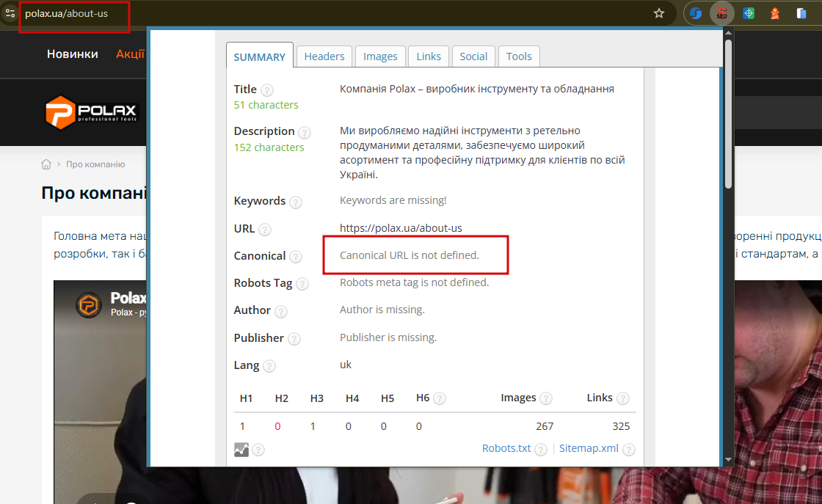Click the site info icon in address bar

(10, 14)
